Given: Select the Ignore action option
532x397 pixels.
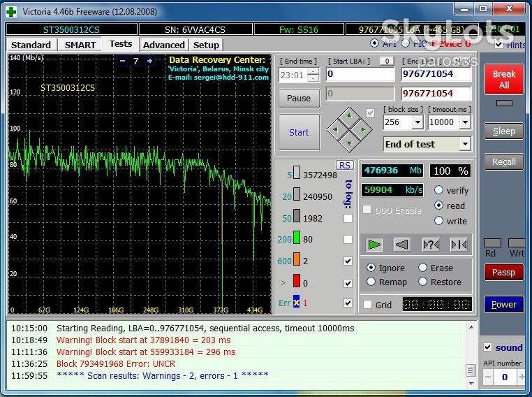Looking at the screenshot, I should click(x=371, y=268).
